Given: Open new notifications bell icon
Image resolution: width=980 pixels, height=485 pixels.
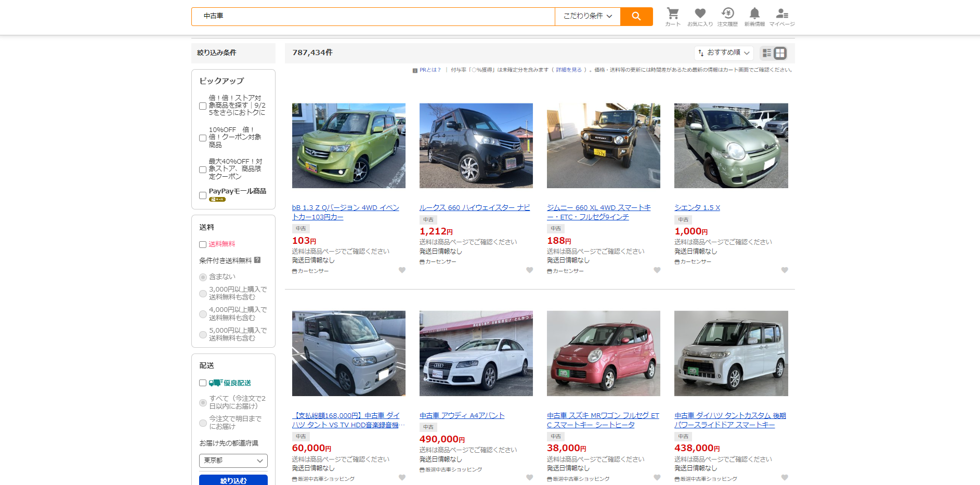Looking at the screenshot, I should coord(754,17).
